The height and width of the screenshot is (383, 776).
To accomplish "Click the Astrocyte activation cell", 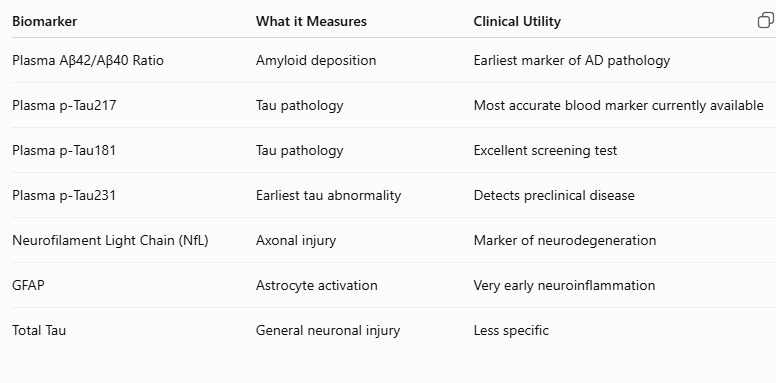I will [x=317, y=286].
